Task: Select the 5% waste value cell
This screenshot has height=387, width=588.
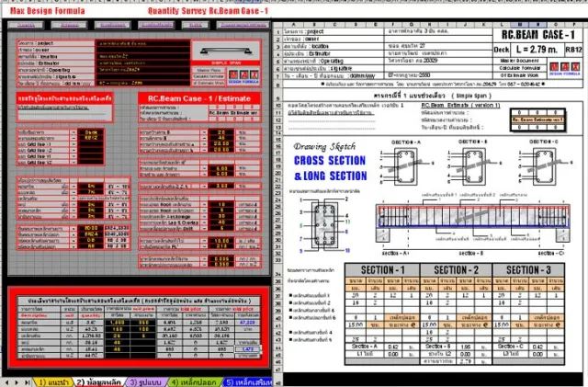Action: (91, 186)
